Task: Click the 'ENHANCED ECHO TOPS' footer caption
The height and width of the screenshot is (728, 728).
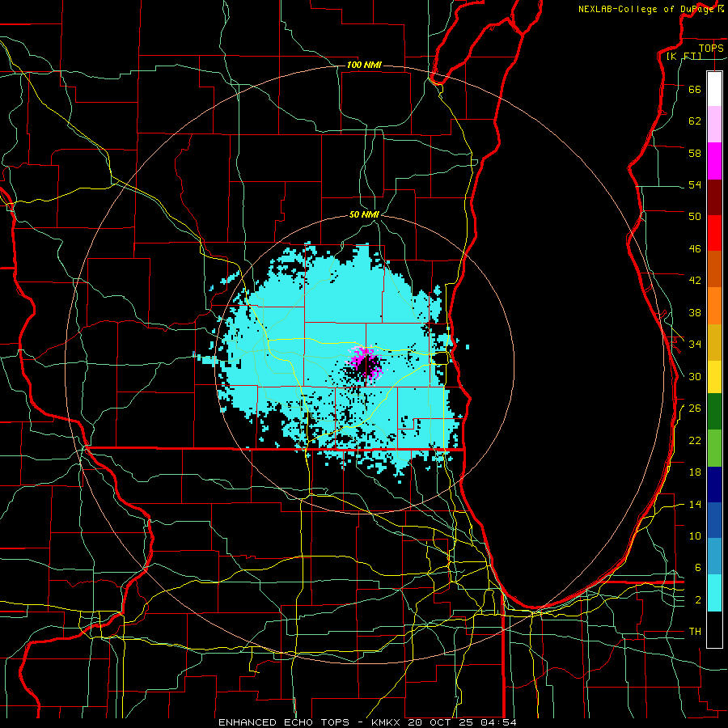Action: (x=284, y=722)
